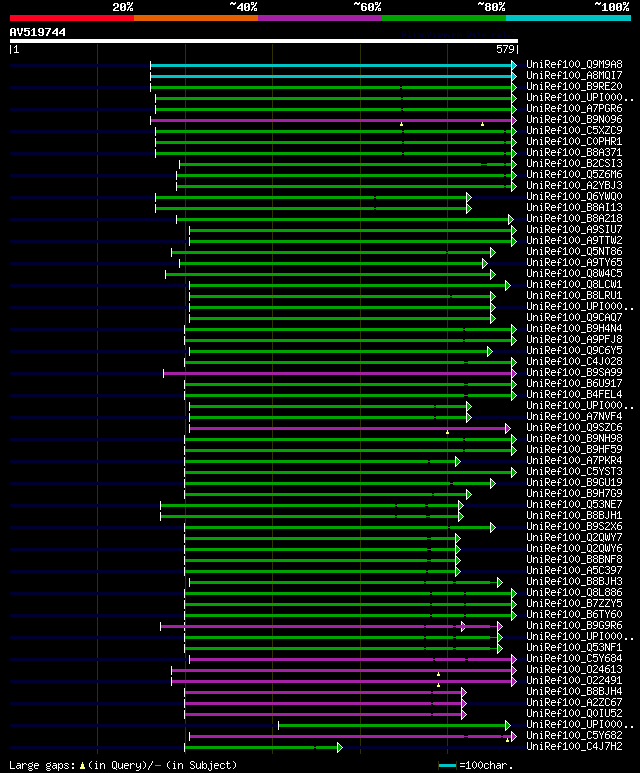Select the UniRef100_C5YST3 label
Viewport: 640px width, 773px height.
click(574, 471)
